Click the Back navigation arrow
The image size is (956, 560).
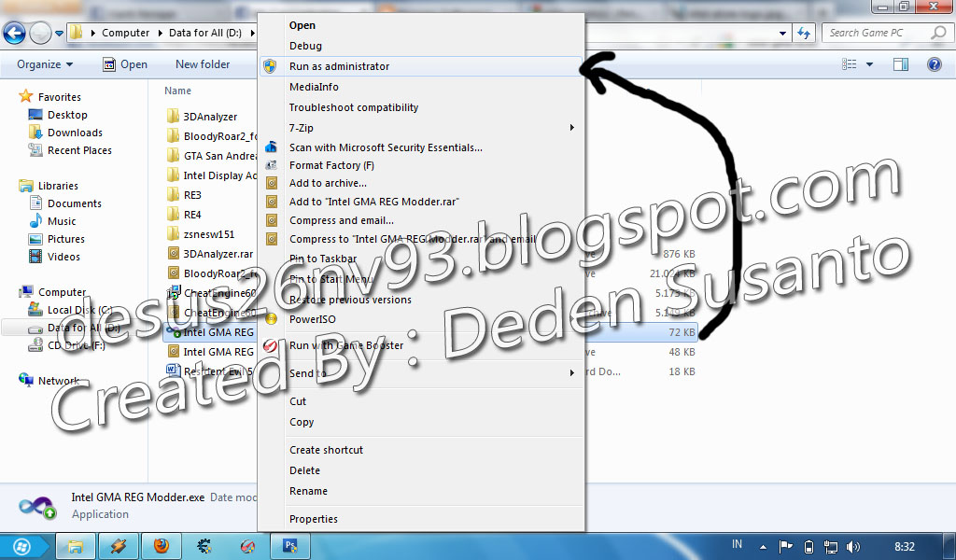tap(15, 33)
